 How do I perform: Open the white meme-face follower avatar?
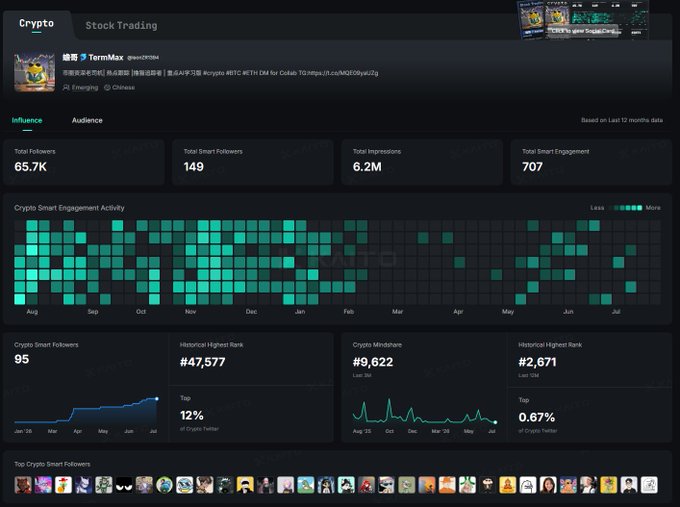pyautogui.click(x=528, y=485)
